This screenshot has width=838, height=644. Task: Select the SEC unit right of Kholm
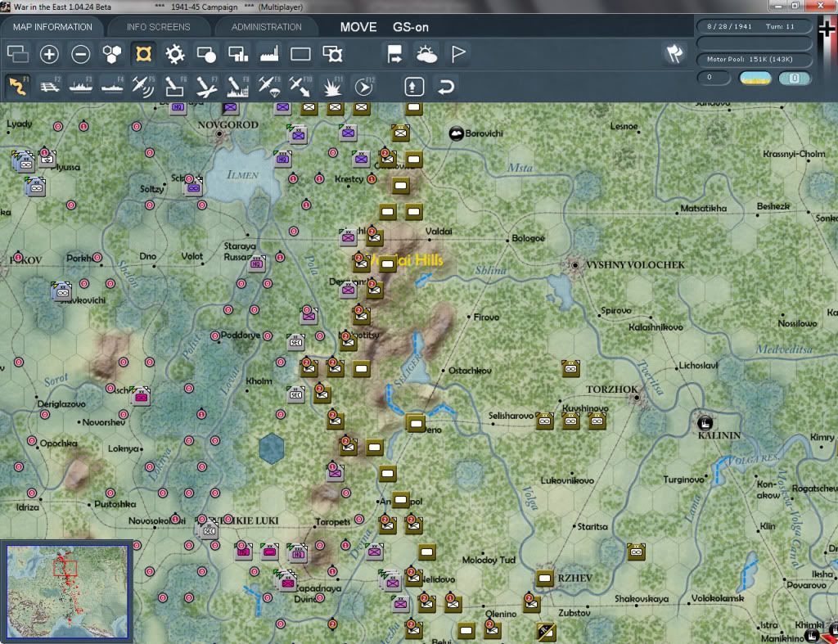(x=295, y=394)
